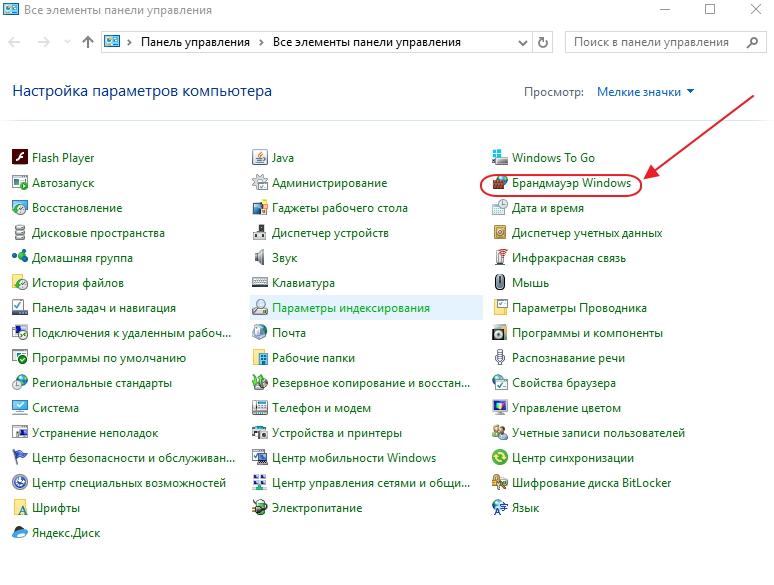Viewport: 774px width, 585px height.
Task: Click the Панель управления breadcrumb
Action: [195, 42]
